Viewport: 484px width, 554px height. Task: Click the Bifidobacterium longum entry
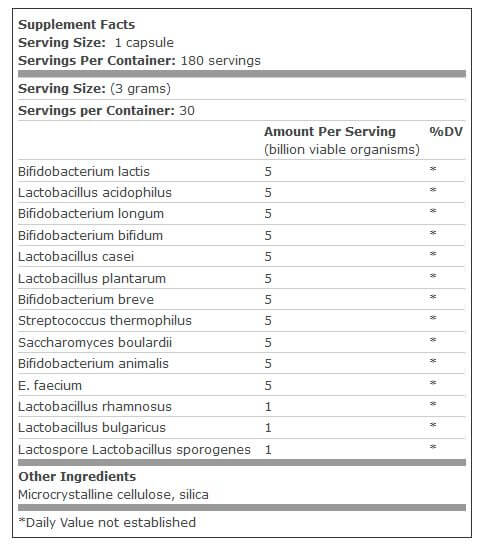click(91, 214)
